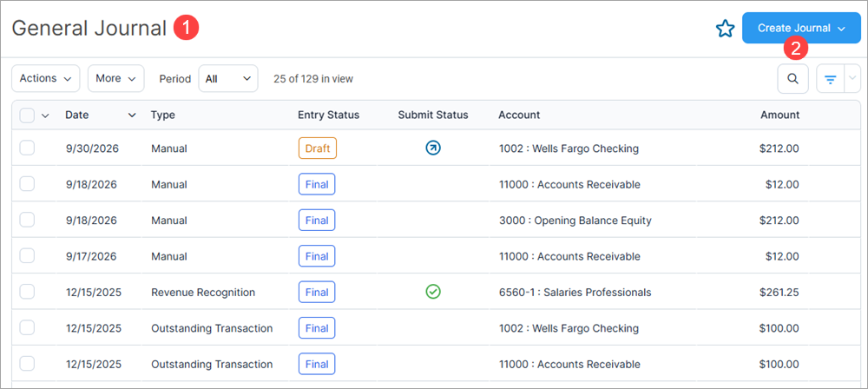This screenshot has height=389, width=868.
Task: Click the Submit Status column header
Action: [433, 115]
